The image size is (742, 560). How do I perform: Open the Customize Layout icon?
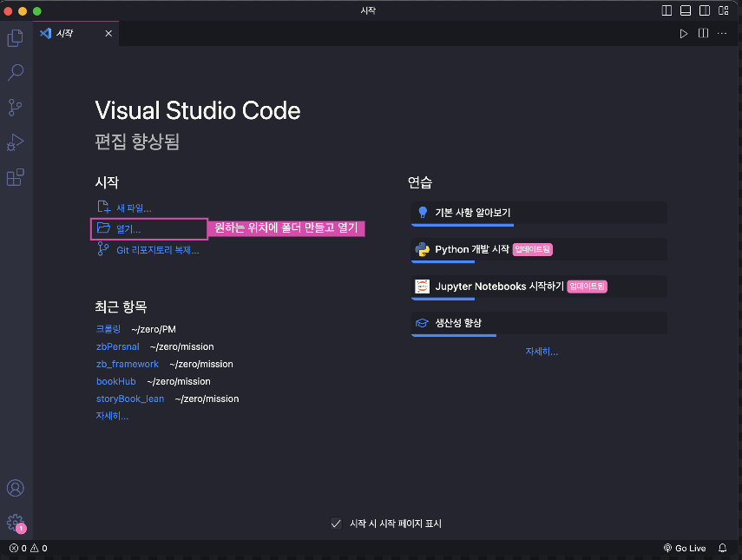(723, 10)
